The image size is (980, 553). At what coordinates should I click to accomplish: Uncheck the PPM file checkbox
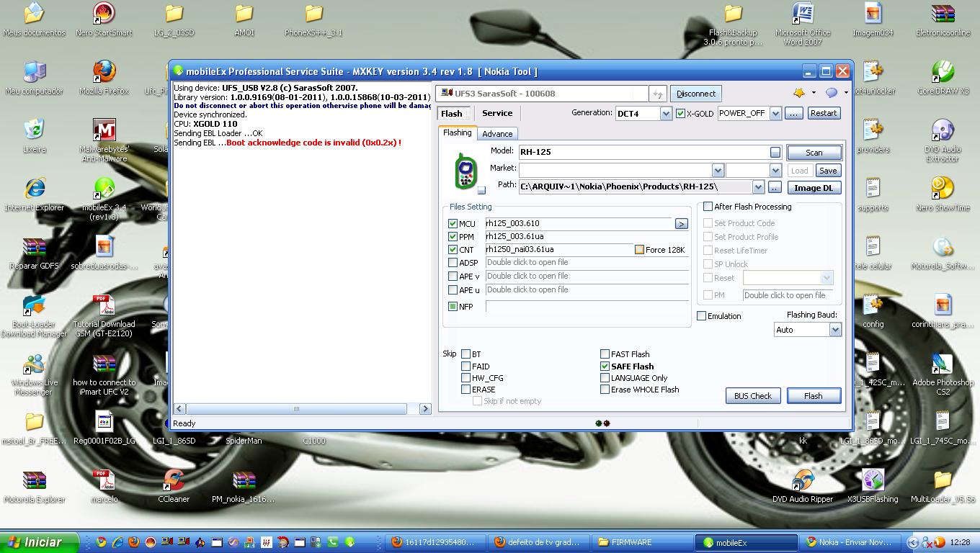click(x=453, y=237)
